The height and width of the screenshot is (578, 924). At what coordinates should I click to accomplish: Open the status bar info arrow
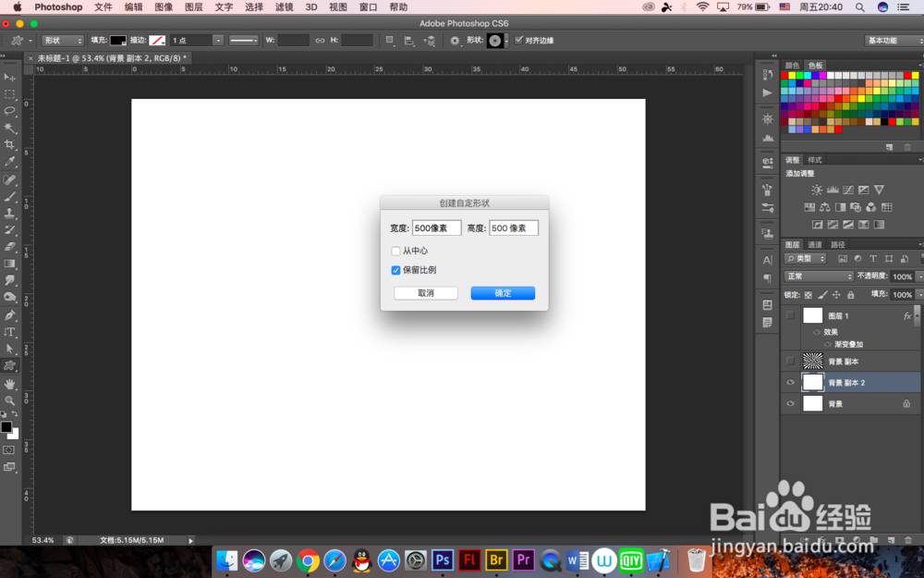pyautogui.click(x=190, y=540)
